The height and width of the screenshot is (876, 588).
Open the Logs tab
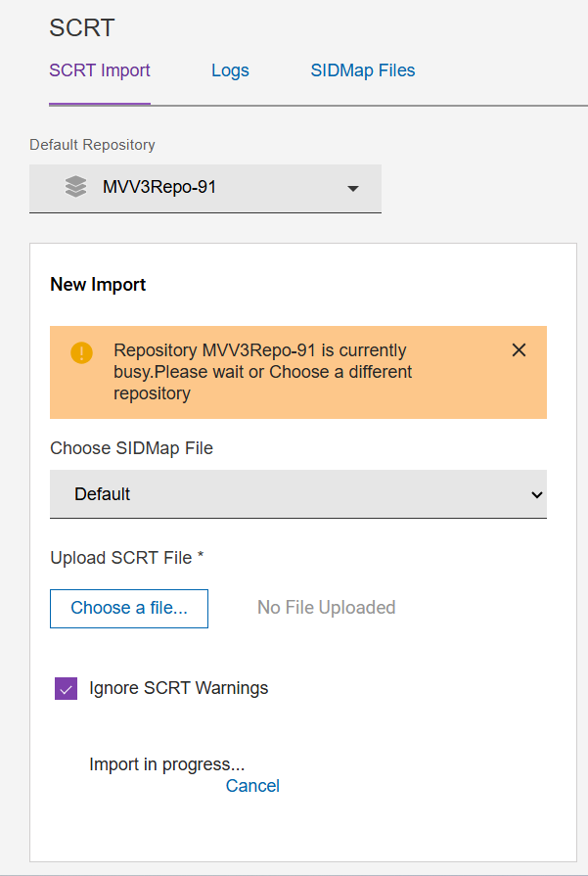pyautogui.click(x=230, y=70)
